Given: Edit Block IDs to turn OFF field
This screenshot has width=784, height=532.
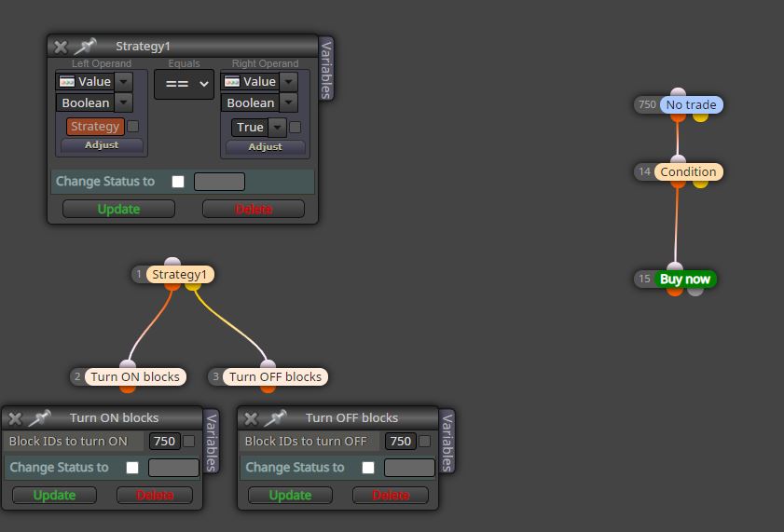Looking at the screenshot, I should (401, 441).
